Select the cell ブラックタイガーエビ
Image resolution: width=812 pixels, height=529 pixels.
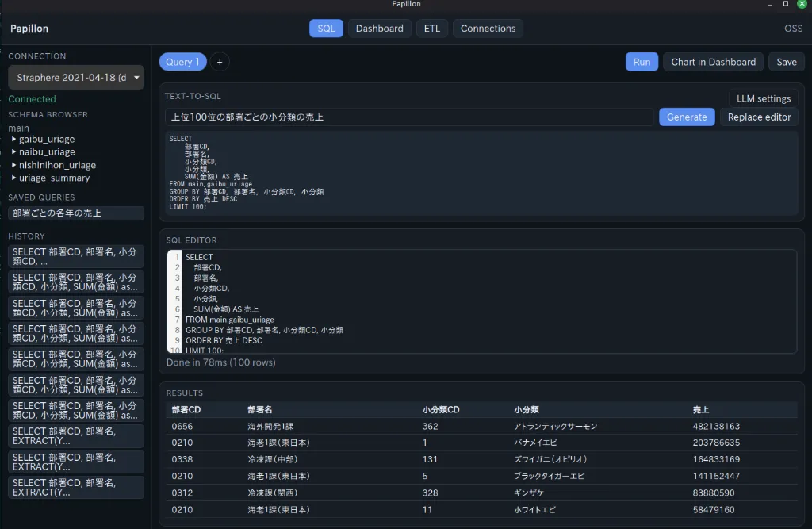click(549, 476)
